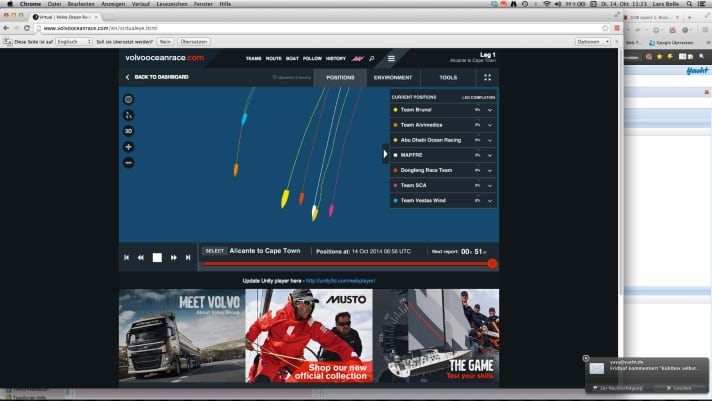The height and width of the screenshot is (401, 712).
Task: Open the Positions tab
Action: (340, 78)
